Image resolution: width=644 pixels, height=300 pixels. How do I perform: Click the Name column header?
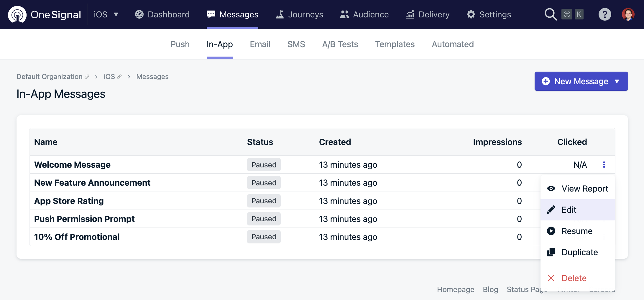coord(46,142)
